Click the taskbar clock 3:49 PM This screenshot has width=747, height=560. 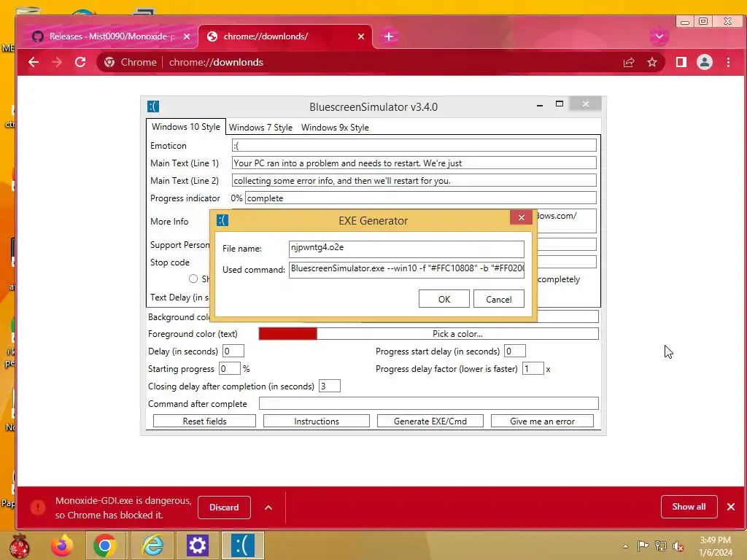click(715, 540)
